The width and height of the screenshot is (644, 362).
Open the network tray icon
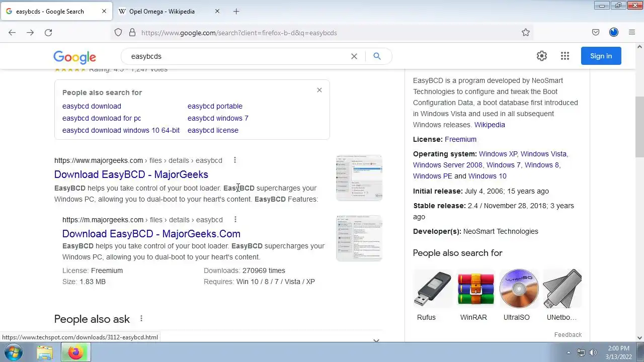(x=581, y=352)
